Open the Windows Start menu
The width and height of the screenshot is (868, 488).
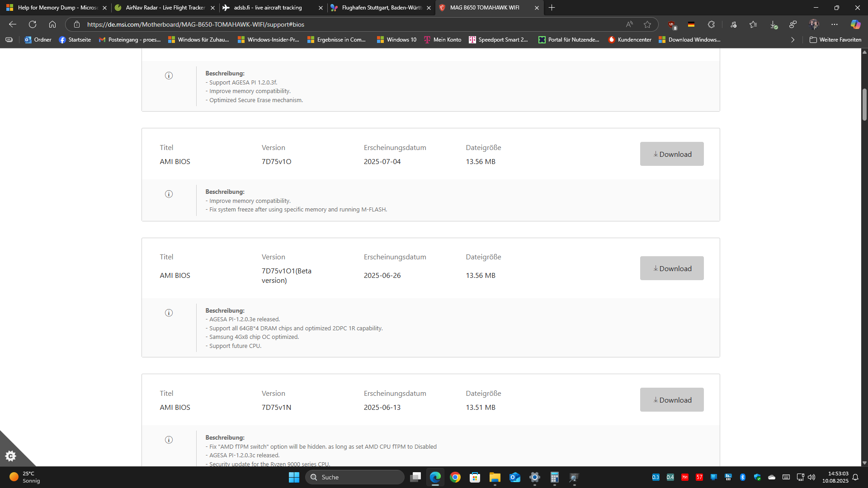294,477
